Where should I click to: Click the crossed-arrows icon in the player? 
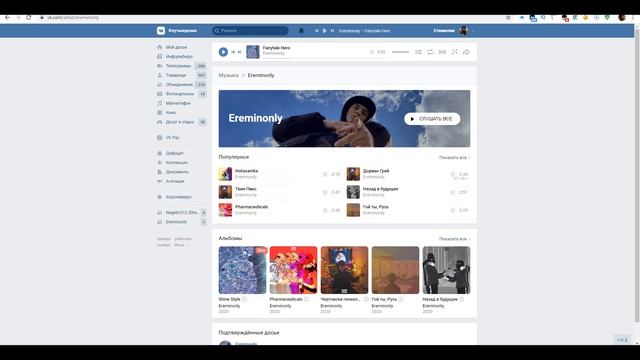coord(454,52)
